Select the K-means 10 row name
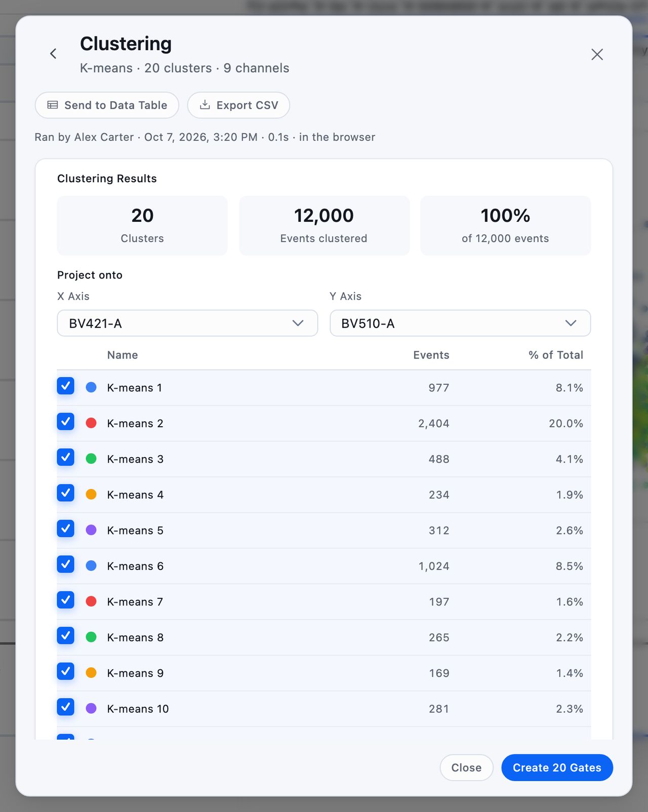648x812 pixels. pos(138,709)
